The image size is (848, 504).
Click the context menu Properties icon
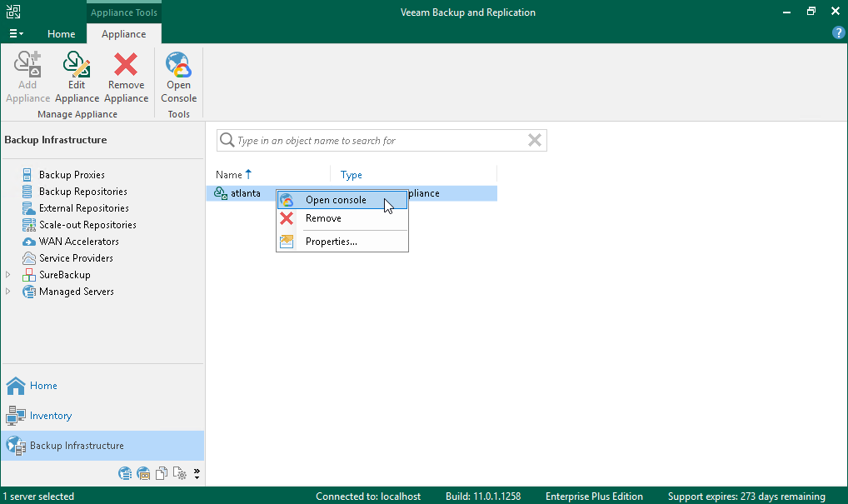click(x=287, y=242)
